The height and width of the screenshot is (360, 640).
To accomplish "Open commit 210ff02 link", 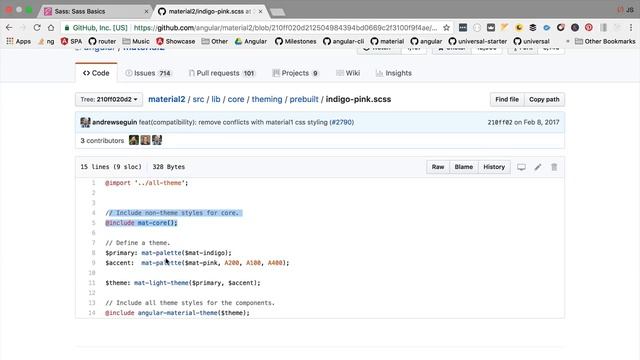I will coord(500,122).
